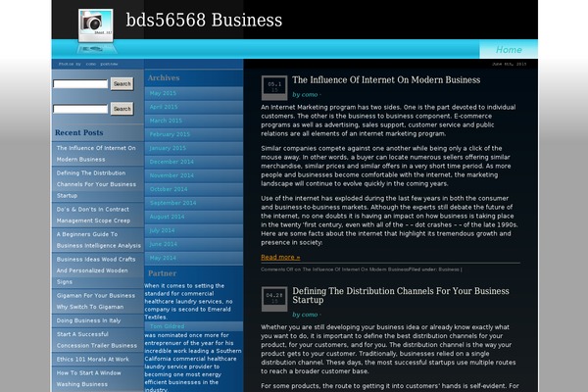Image resolution: width=588 pixels, height=392 pixels.
Task: Click the Tom Gildred partner link
Action: pyautogui.click(x=168, y=326)
